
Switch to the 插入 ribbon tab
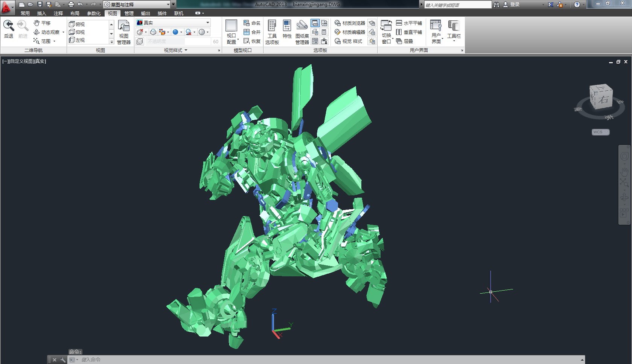(x=42, y=13)
